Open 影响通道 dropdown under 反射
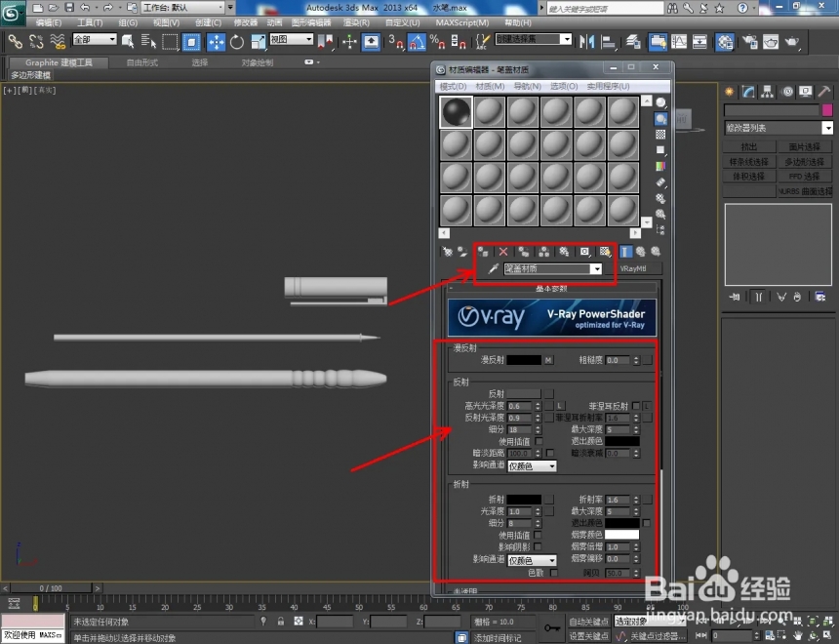The width and height of the screenshot is (839, 644). point(533,466)
